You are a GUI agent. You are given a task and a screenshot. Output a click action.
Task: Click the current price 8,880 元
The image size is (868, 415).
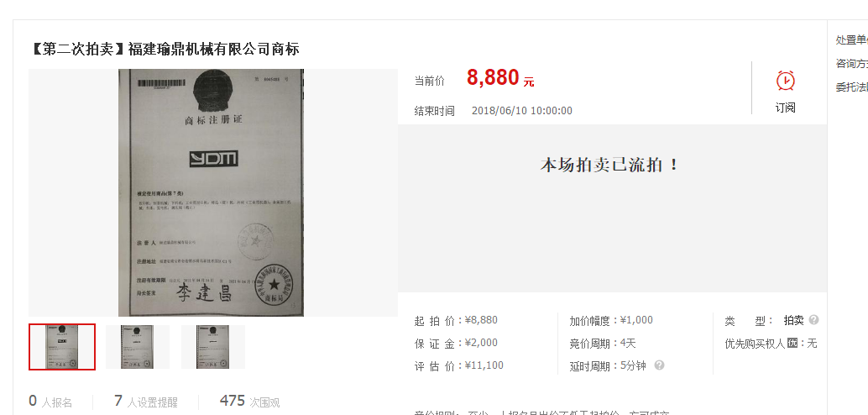500,78
